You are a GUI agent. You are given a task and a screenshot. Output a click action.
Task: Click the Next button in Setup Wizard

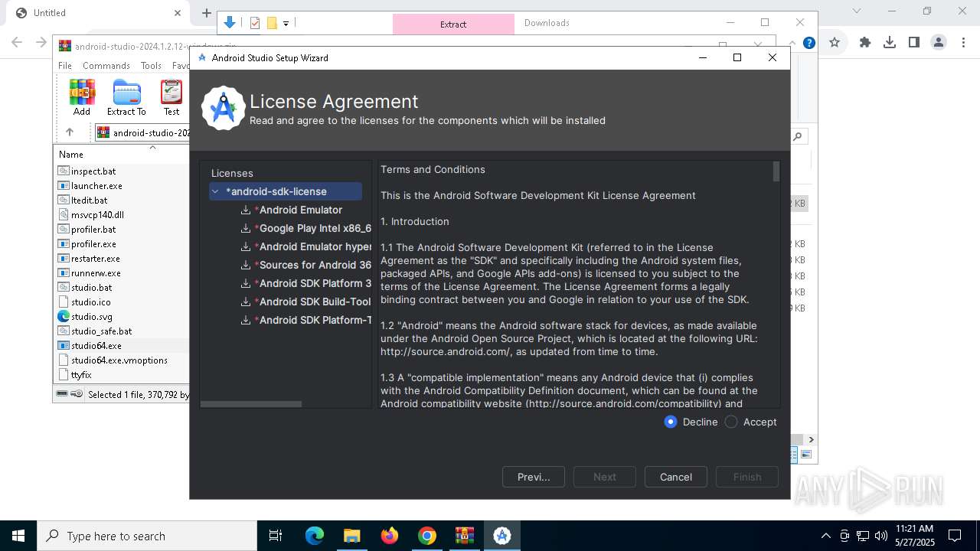(605, 477)
